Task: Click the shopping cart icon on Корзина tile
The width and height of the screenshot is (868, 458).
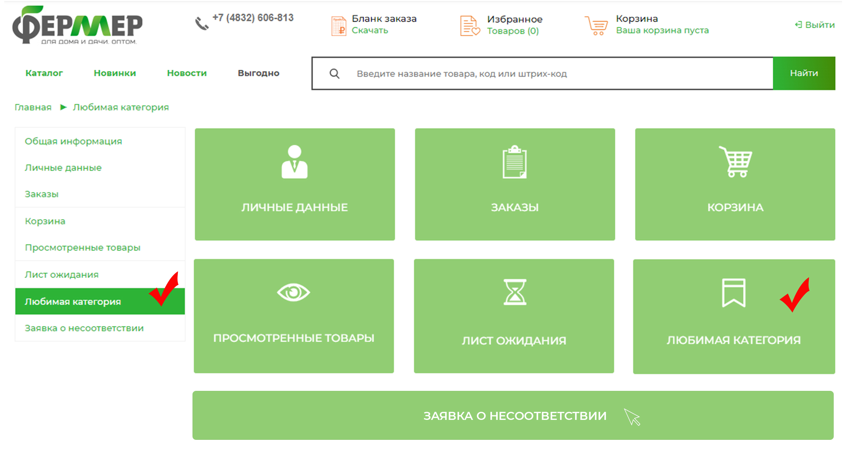Action: click(735, 162)
